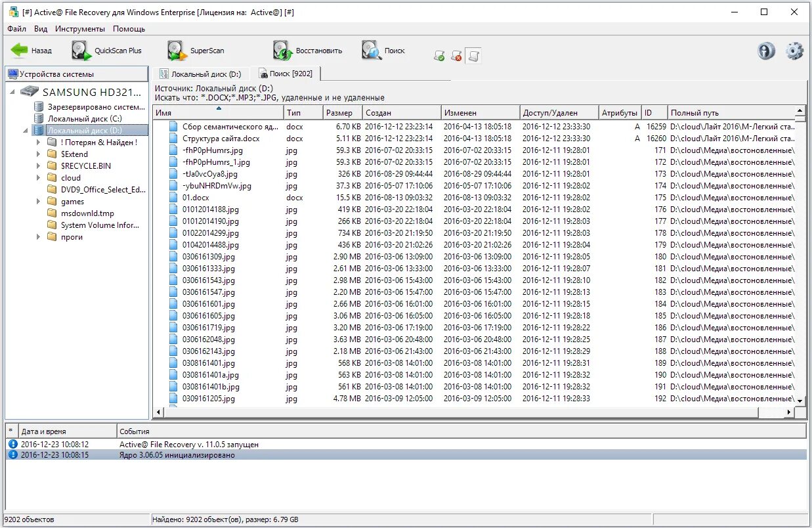The image size is (812, 528).
Task: Sort the file list by Размер column
Action: (x=343, y=113)
